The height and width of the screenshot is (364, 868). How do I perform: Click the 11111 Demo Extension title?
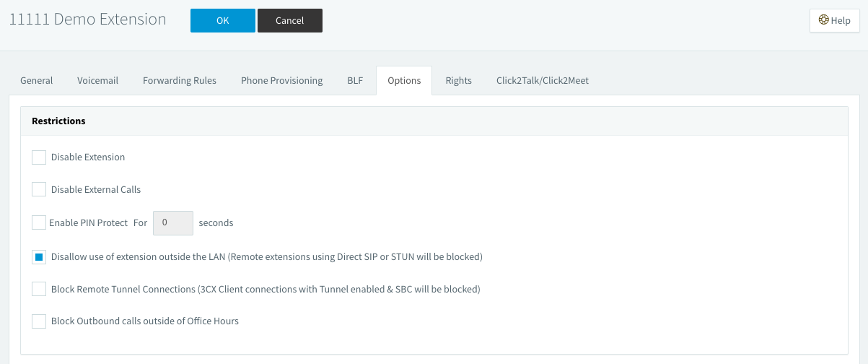(x=87, y=19)
